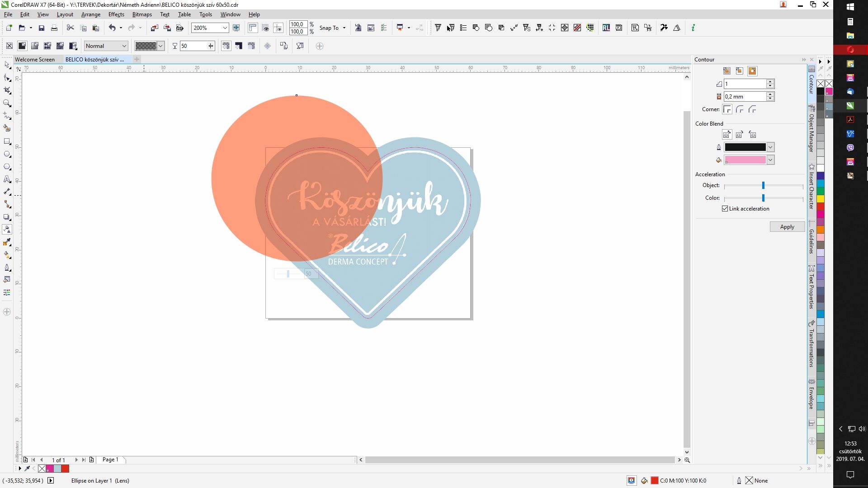
Task: Collapse the Contour docker
Action: [x=804, y=60]
